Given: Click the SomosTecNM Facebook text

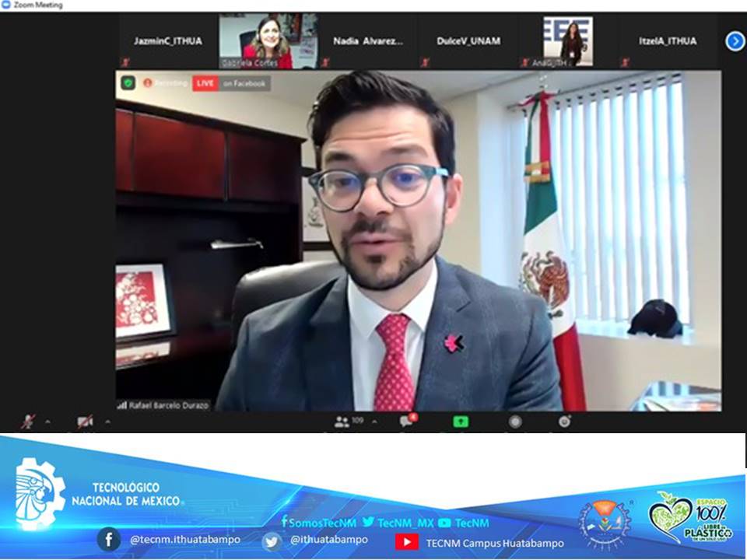Looking at the screenshot, I should click(x=322, y=523).
